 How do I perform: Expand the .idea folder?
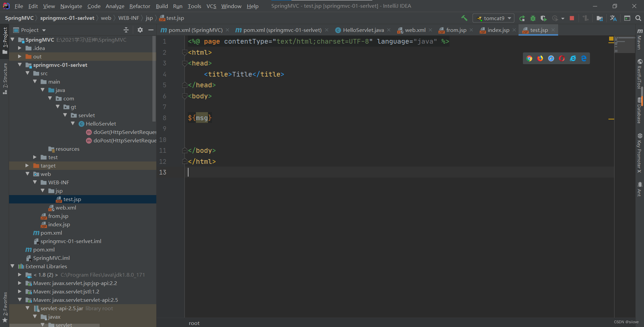click(x=19, y=48)
